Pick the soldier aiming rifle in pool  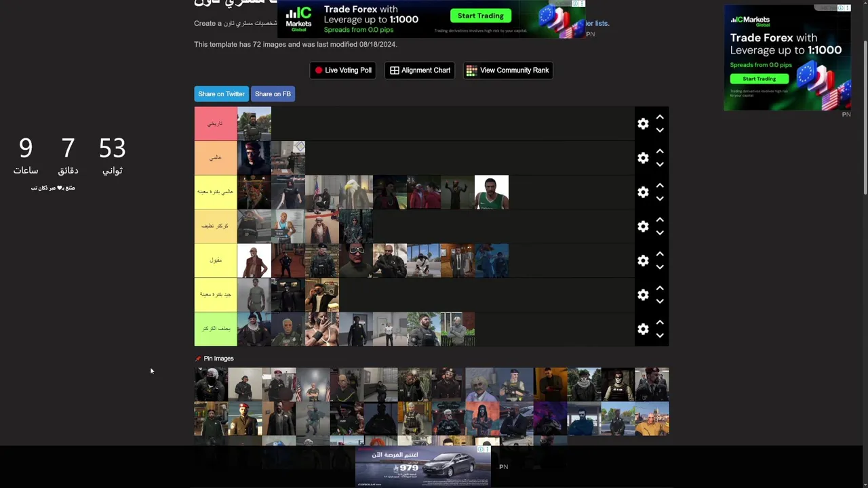(516, 384)
